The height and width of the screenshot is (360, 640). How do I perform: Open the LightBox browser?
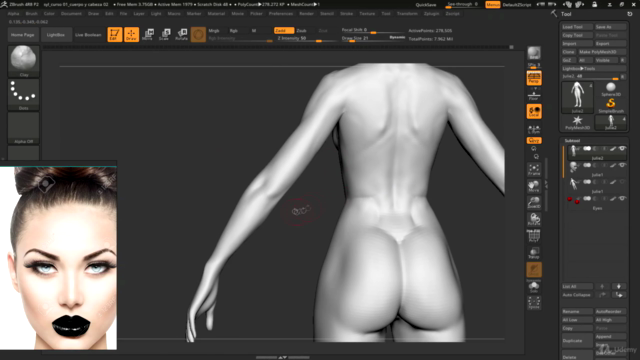coord(56,35)
